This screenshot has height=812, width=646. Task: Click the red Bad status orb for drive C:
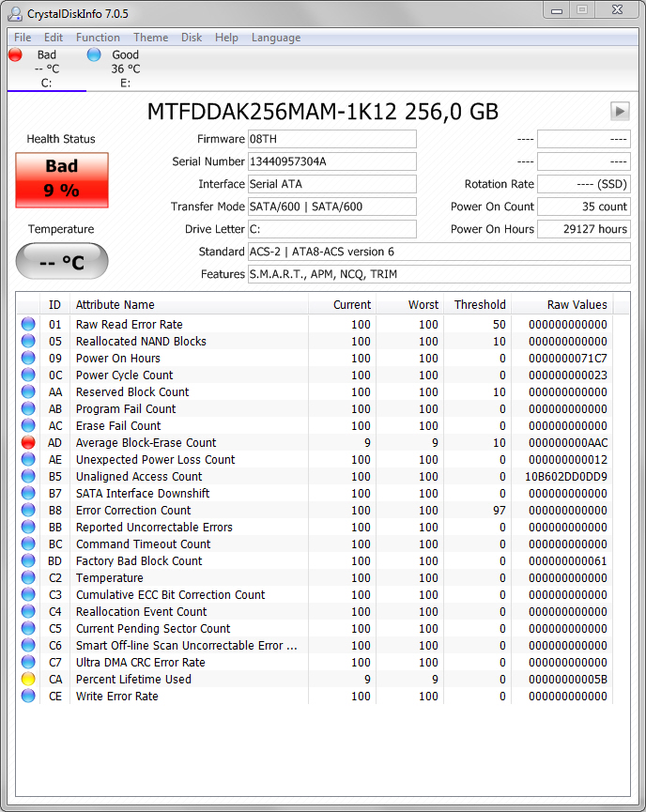point(16,54)
